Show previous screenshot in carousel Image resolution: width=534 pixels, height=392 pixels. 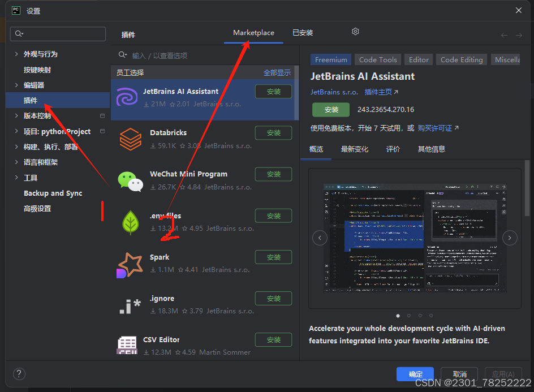click(320, 238)
